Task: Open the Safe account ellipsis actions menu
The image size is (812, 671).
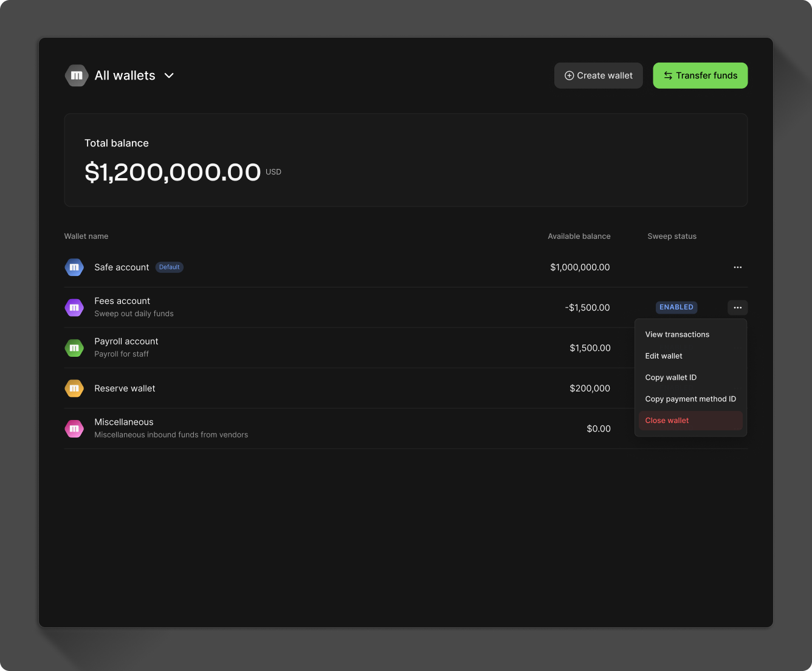Action: 737,267
